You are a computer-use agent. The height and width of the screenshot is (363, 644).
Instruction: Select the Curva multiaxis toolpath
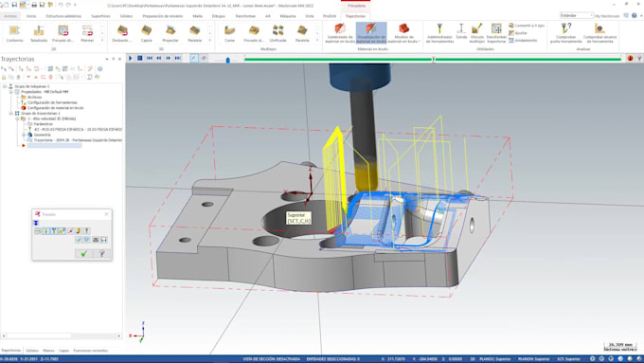[x=229, y=33]
